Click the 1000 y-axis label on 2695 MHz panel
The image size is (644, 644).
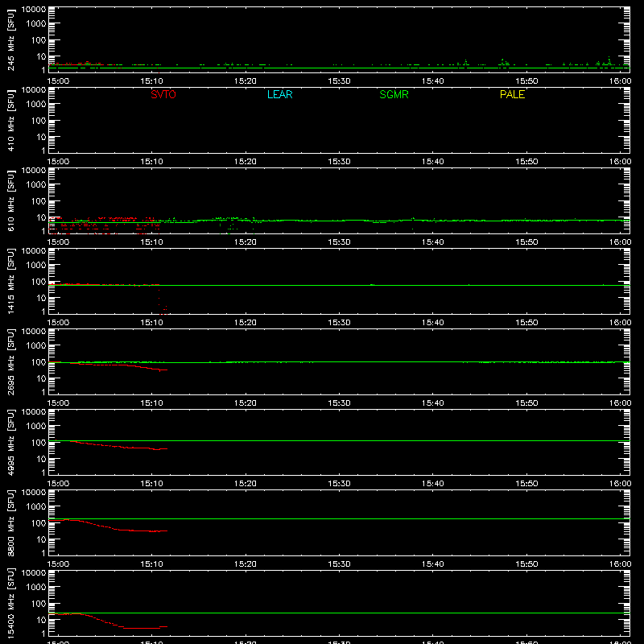(x=36, y=346)
